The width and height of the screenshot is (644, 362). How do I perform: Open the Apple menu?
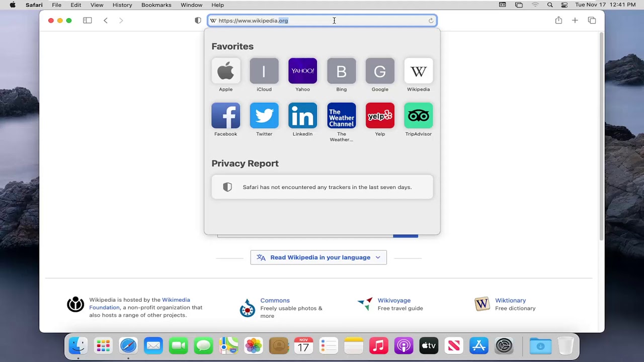coord(13,5)
